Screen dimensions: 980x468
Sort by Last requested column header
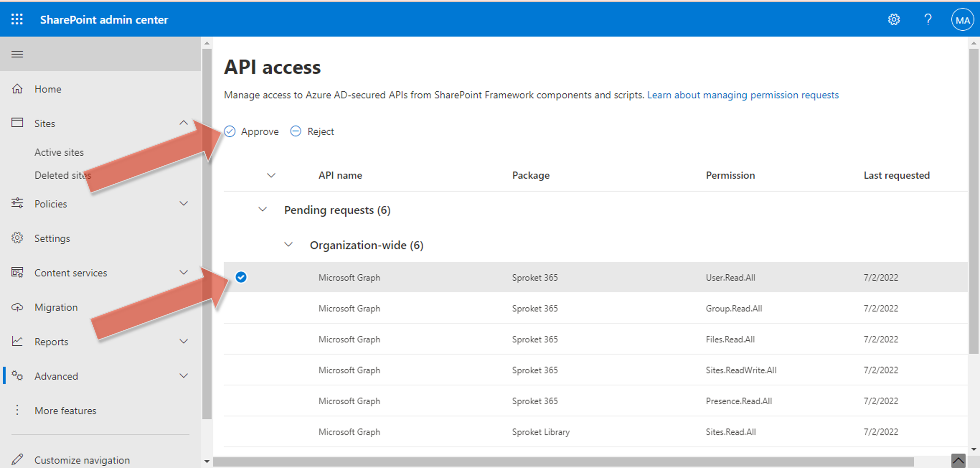pyautogui.click(x=896, y=175)
